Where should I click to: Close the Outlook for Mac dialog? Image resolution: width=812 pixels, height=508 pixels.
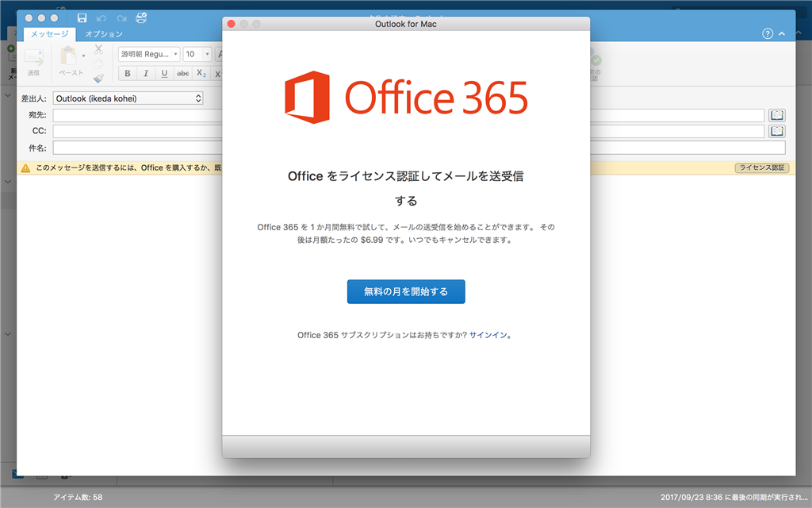232,24
